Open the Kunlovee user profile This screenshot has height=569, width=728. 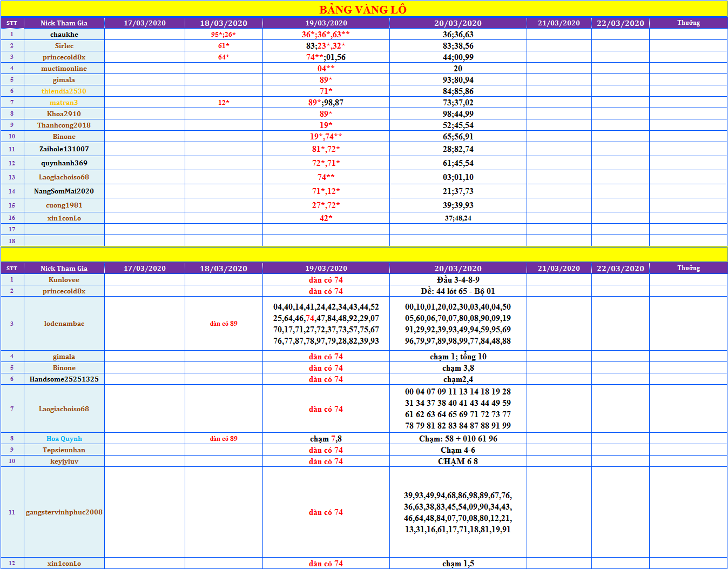click(64, 280)
